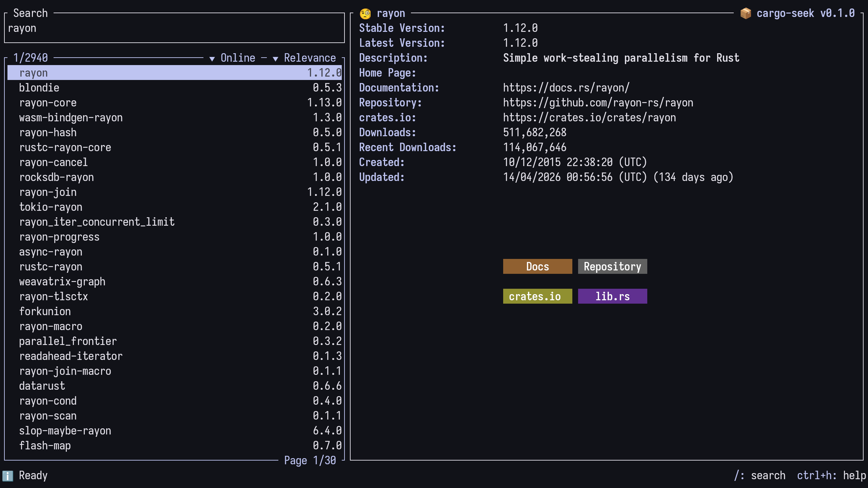Select the rayon crate row
This screenshot has height=488, width=868.
(175, 73)
